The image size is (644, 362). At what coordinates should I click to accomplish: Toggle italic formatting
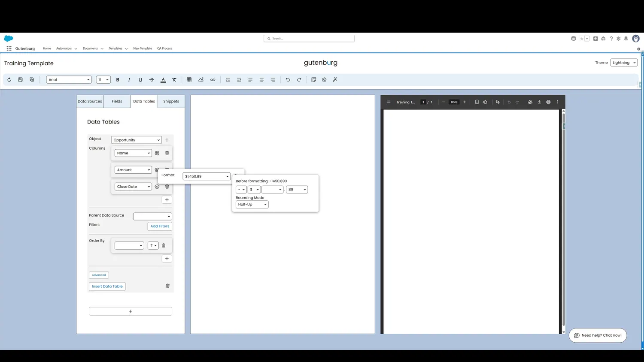(129, 80)
